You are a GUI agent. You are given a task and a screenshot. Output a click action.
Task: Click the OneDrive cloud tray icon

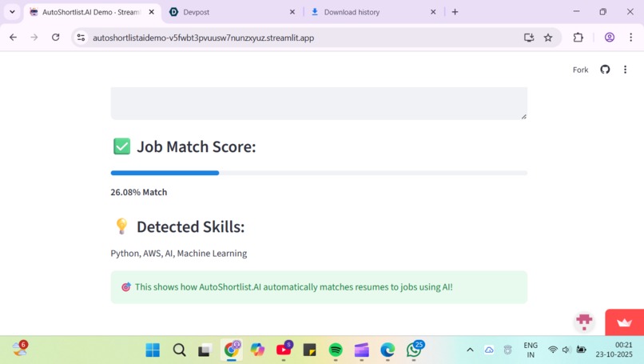pos(489,350)
